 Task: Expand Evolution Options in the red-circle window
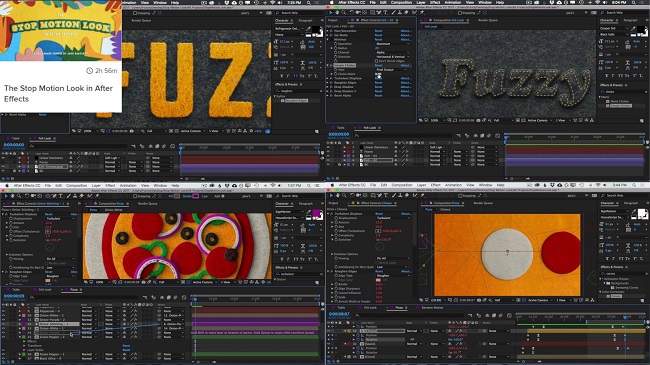pos(332,254)
